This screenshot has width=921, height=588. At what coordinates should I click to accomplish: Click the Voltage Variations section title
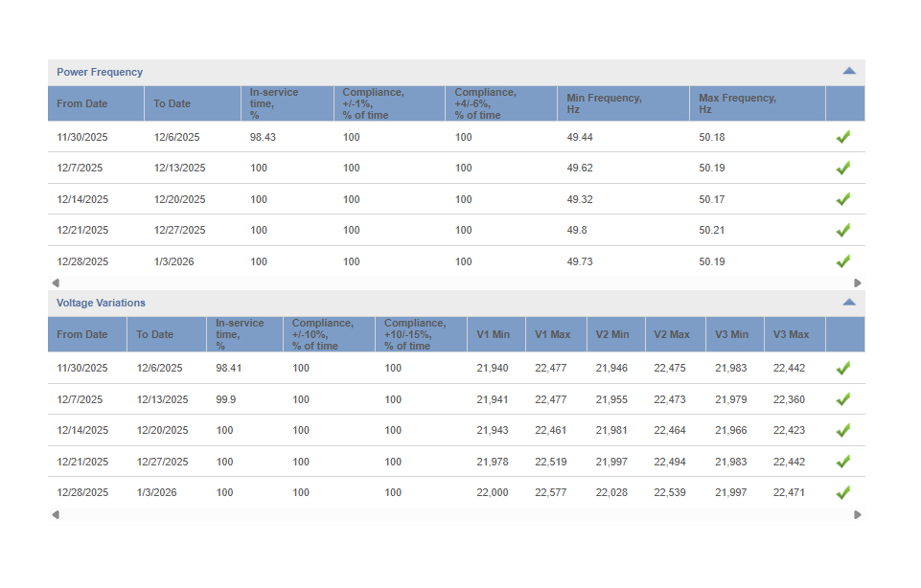[101, 303]
